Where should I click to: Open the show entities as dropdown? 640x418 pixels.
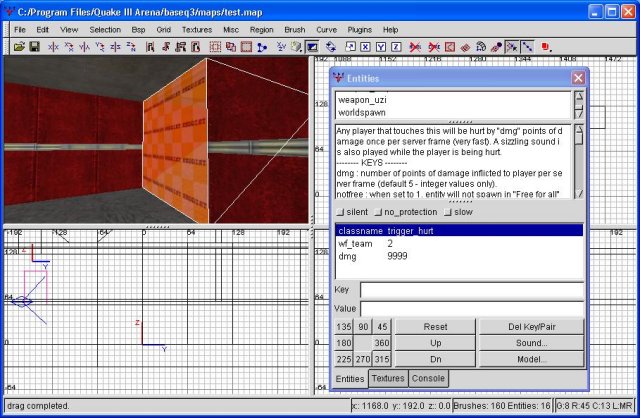coord(546,47)
